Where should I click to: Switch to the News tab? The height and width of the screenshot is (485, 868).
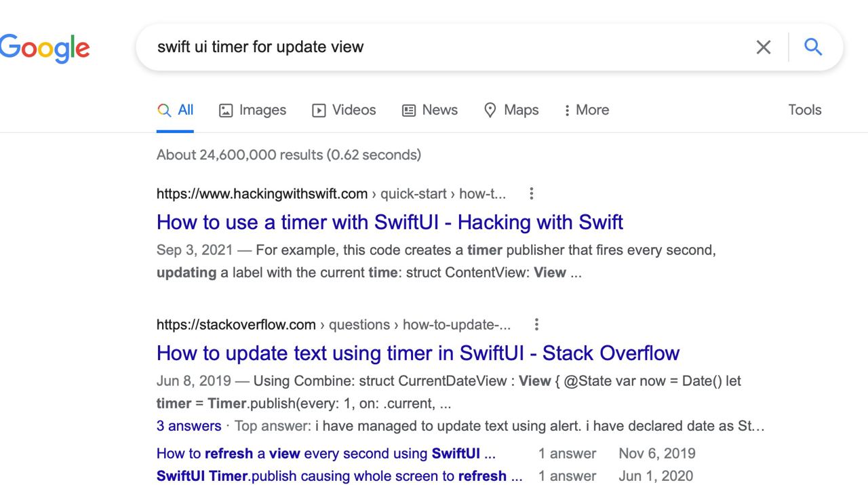point(430,110)
